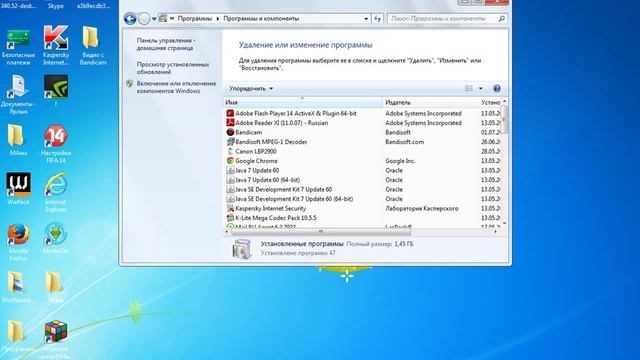Open MediaGet desktop shortcut
The image size is (640, 360).
pos(56,238)
